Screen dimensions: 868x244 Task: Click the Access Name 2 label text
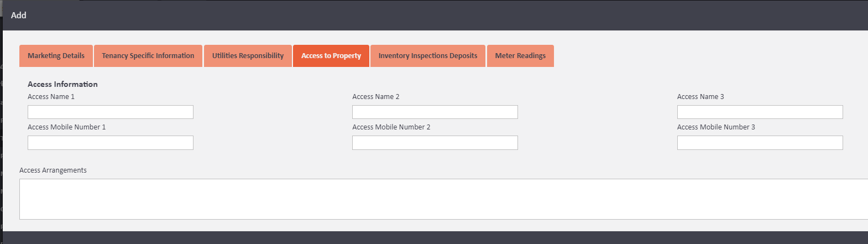(x=376, y=97)
